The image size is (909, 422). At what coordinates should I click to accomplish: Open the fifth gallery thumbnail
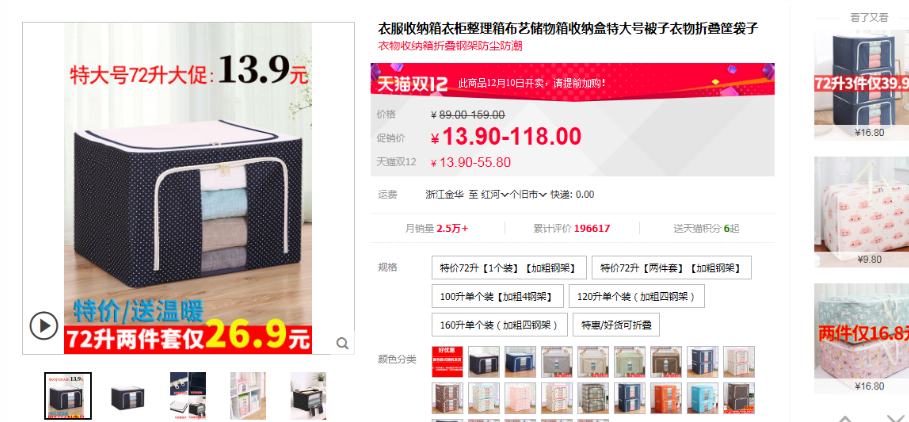[308, 396]
